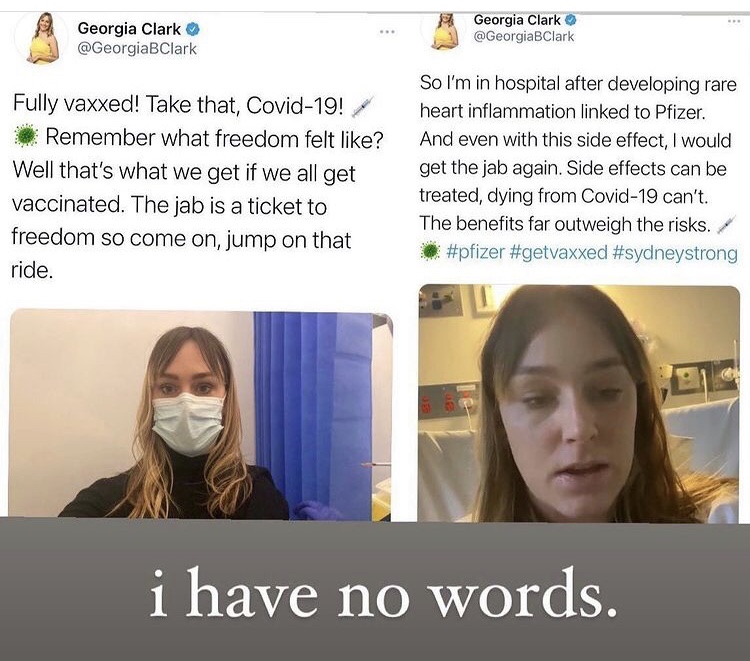The height and width of the screenshot is (661, 750).
Task: Click the Georgia Clark name on right tweet
Action: [x=517, y=20]
